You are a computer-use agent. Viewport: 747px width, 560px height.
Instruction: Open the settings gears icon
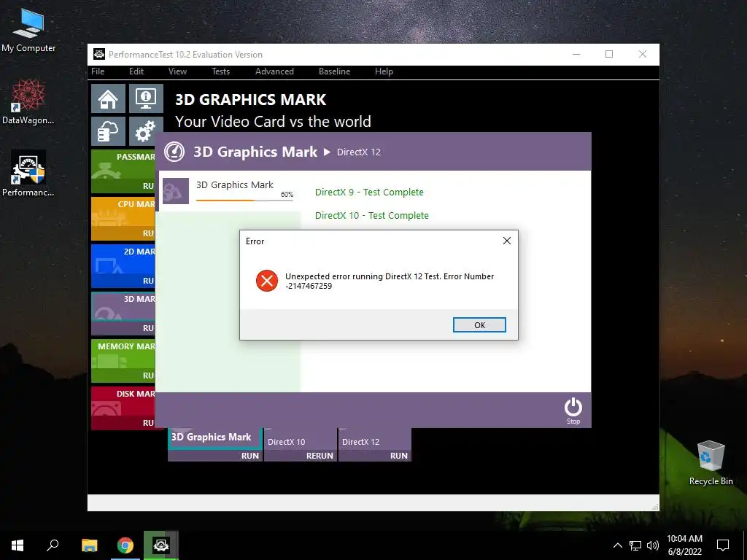146,131
